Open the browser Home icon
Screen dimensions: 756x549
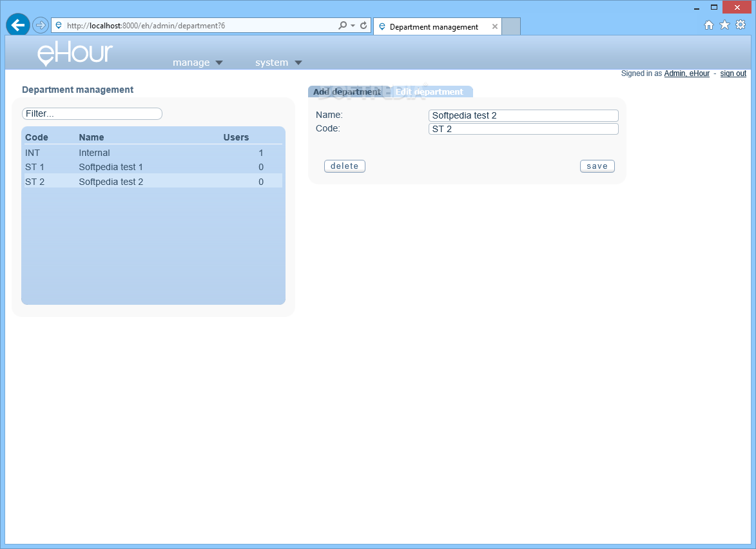(x=709, y=25)
